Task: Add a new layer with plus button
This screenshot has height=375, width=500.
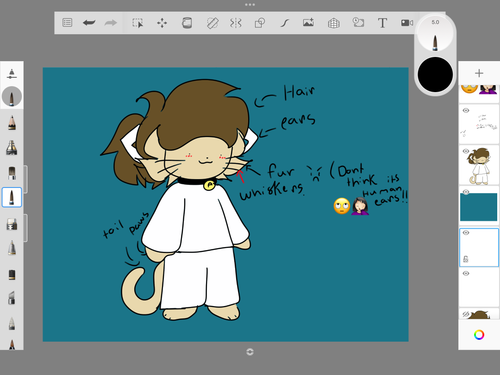Action: click(479, 73)
